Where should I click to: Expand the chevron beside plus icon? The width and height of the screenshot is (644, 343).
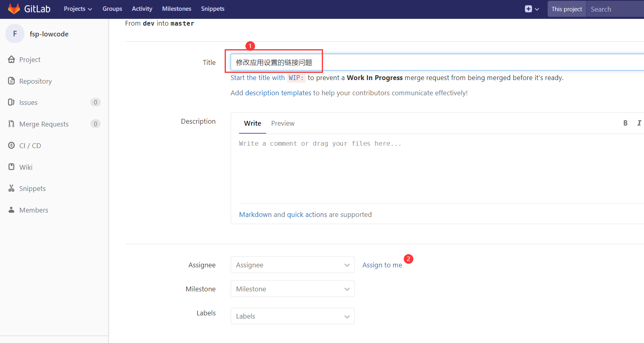pyautogui.click(x=537, y=9)
